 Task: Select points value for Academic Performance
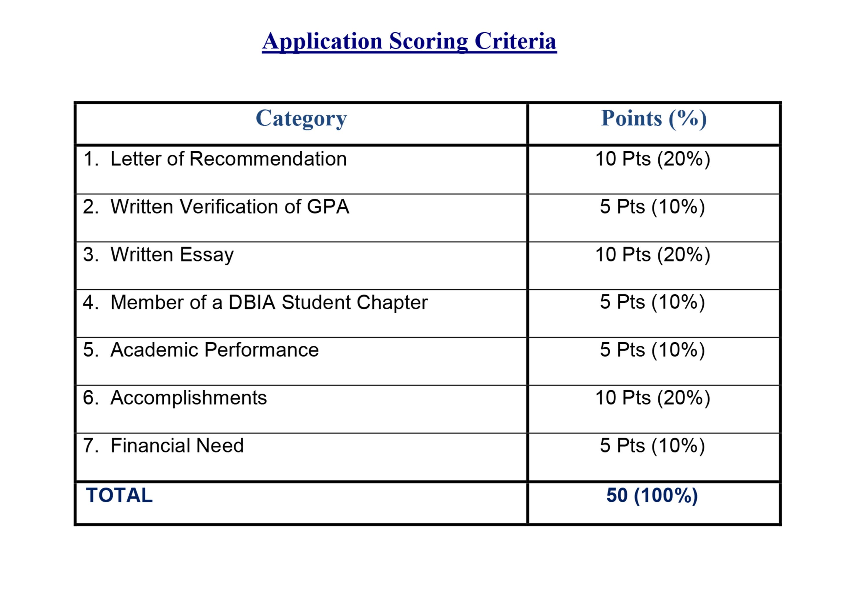(x=652, y=350)
